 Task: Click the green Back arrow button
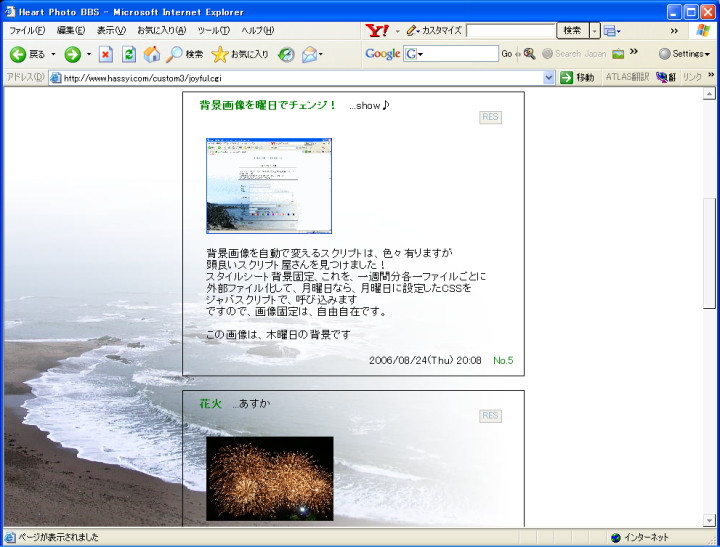coord(18,54)
